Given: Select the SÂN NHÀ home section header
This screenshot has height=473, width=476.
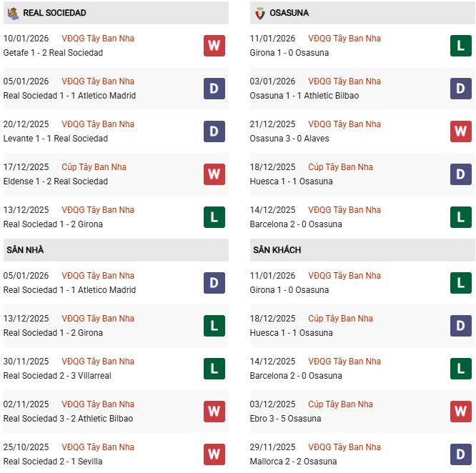Looking at the screenshot, I should click(x=26, y=250).
